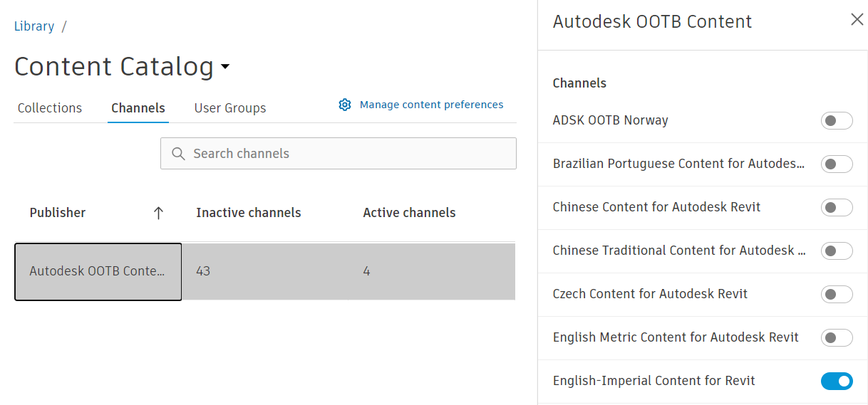Switch to the Collections tab
Viewport: 868px width, 405px height.
tap(50, 108)
